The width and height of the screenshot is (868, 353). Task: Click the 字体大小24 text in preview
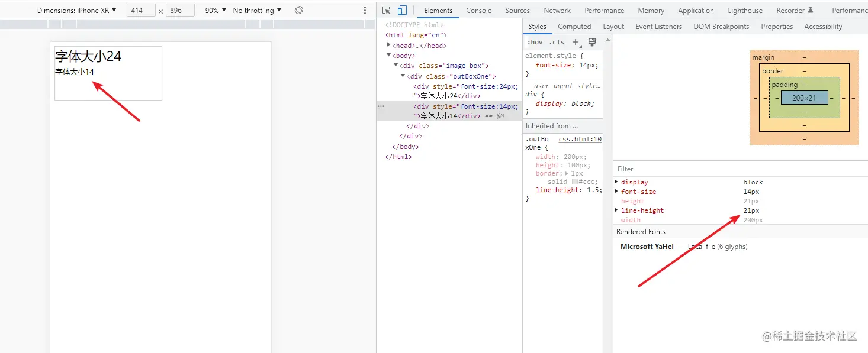(x=88, y=57)
